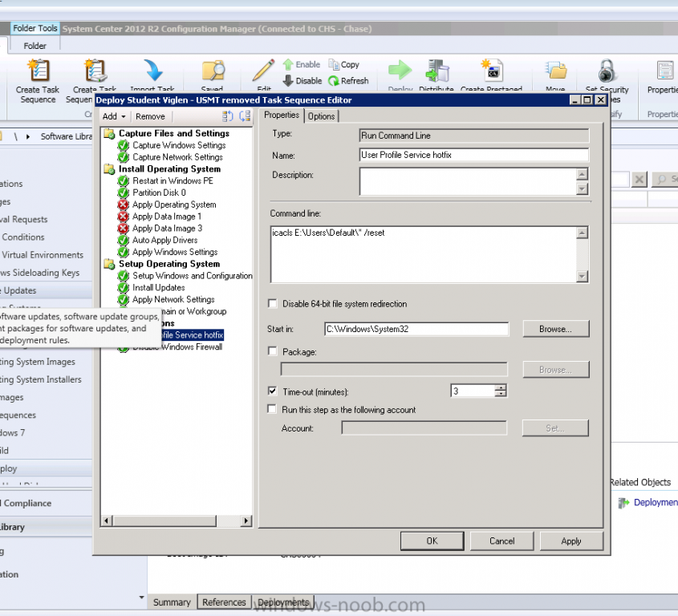Image resolution: width=678 pixels, height=616 pixels.
Task: Open the Add dropdown menu
Action: [x=112, y=116]
